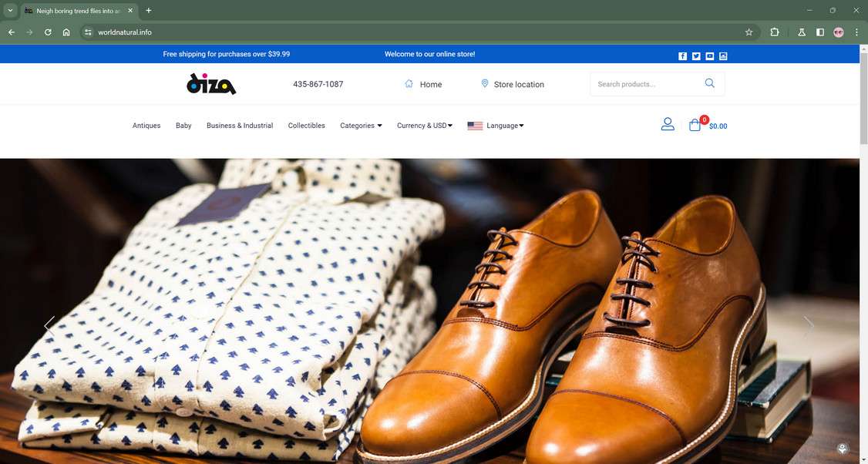This screenshot has width=868, height=464.
Task: Click the browser forward arrow
Action: (29, 32)
